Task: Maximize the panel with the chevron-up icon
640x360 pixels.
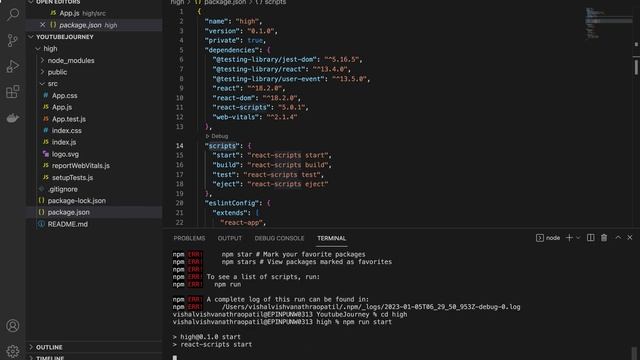Action: [x=618, y=238]
